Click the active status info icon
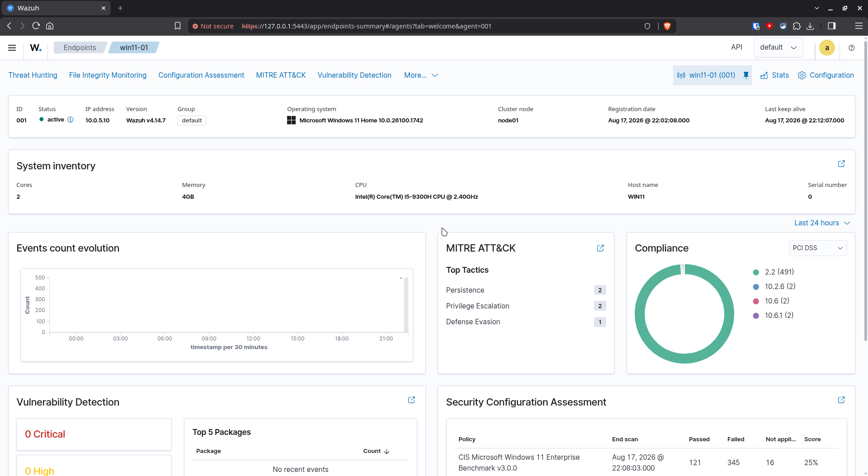Viewport: 868px width, 476px height. 71,120
